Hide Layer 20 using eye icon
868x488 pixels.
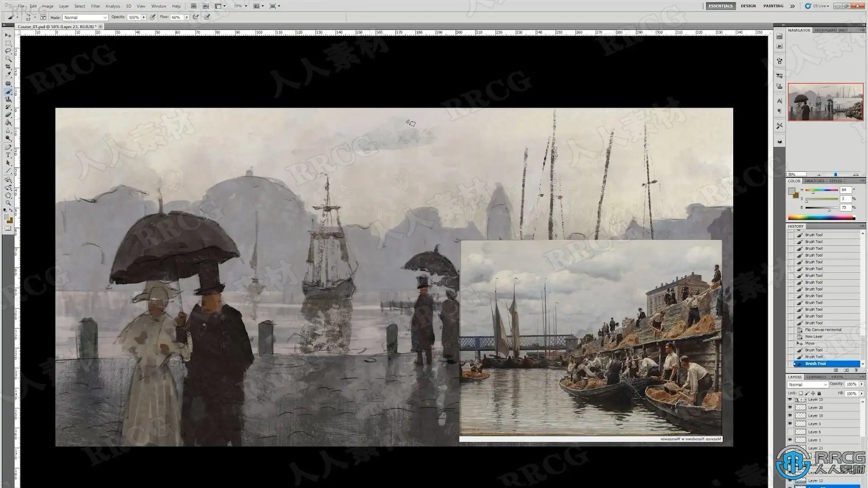790,408
